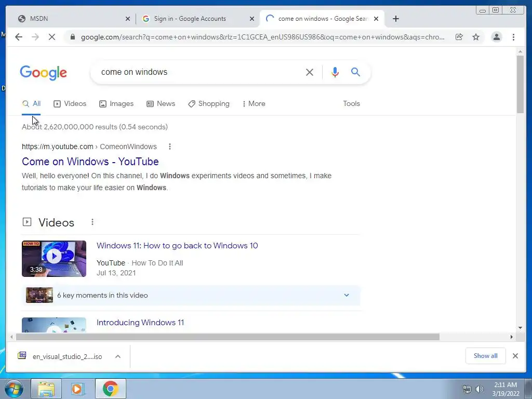Open Windows Explorer from taskbar

46,389
